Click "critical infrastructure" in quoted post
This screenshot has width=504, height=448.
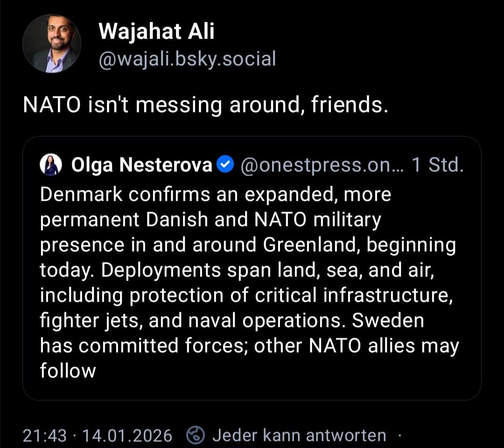click(361, 295)
